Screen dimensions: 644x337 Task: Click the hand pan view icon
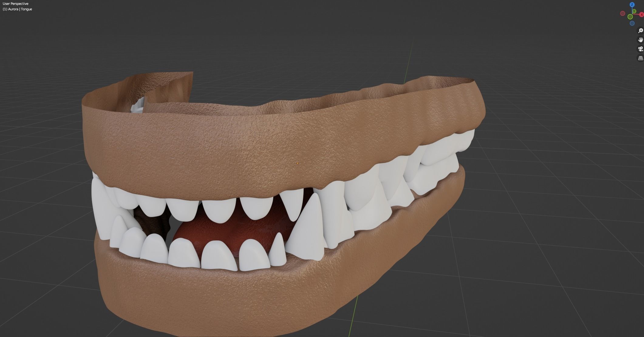click(x=640, y=40)
